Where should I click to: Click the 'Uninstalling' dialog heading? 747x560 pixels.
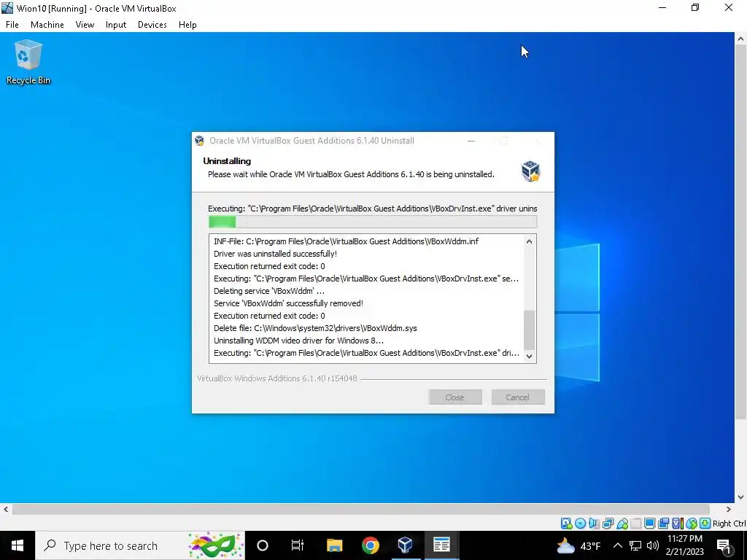(x=227, y=161)
